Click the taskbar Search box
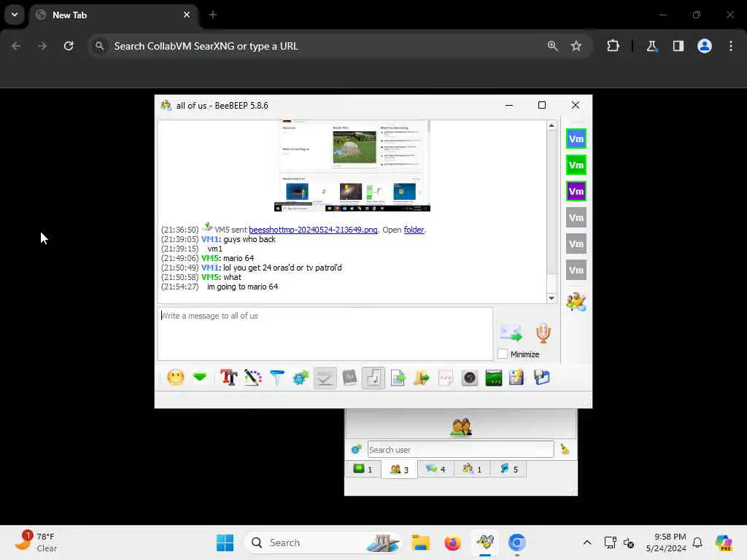This screenshot has width=747, height=560. pos(323,542)
